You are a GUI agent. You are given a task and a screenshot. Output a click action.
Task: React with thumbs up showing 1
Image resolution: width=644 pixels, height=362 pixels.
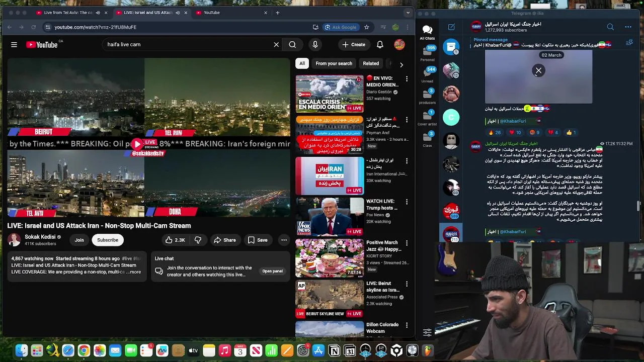coord(571,133)
